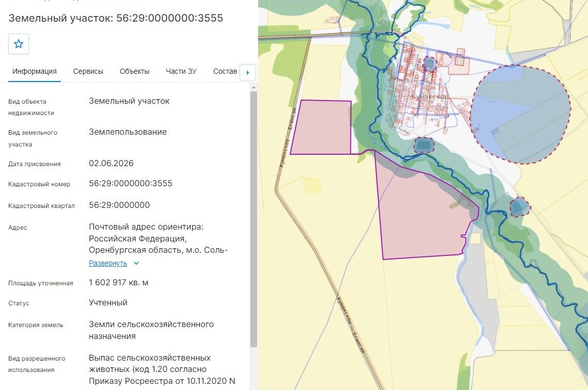Expand address with chevron beside Развернуть
This screenshot has width=588, height=390.
136,263
